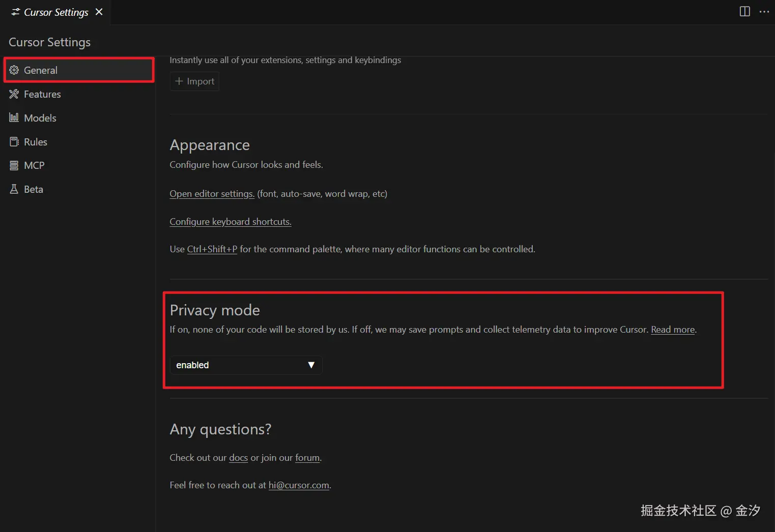Split the editor with the layout icon
This screenshot has height=532, width=775.
click(x=744, y=12)
